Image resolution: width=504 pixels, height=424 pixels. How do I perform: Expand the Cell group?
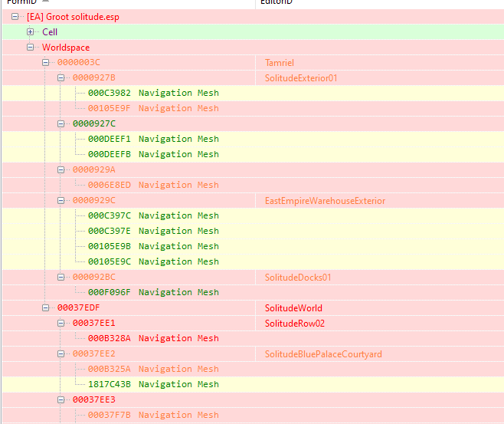(30, 32)
